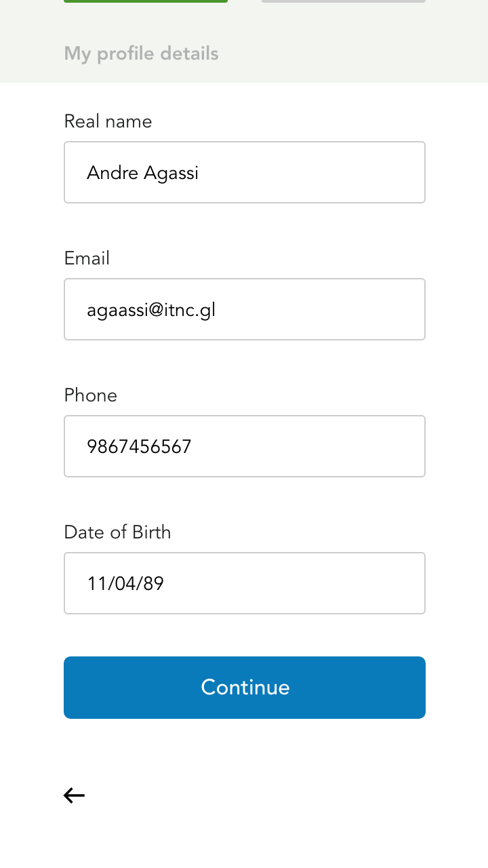488x868 pixels.
Task: Tap the 'Date of Birth' label
Action: [117, 532]
